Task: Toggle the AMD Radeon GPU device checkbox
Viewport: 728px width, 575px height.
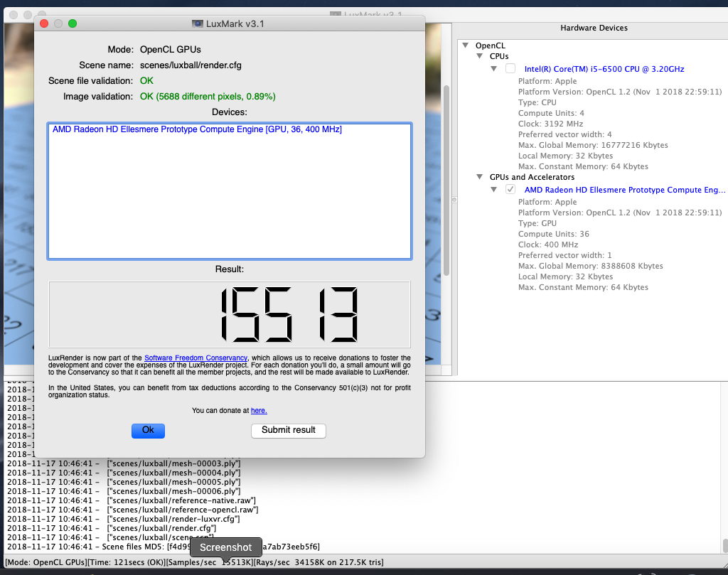Action: coord(510,190)
